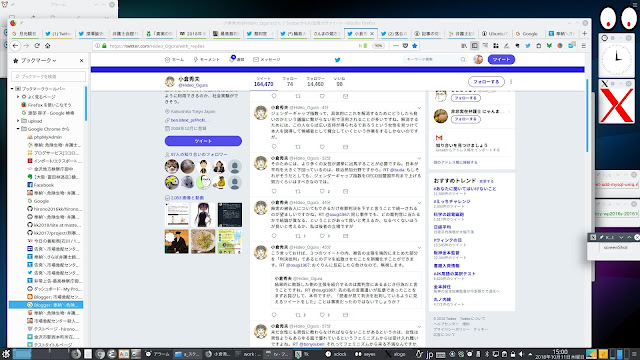
Task: Open the profile avatar menu in Twitter header
Action: 478,60
